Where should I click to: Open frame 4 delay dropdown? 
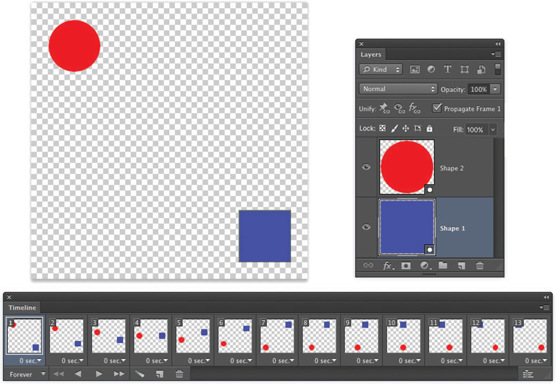tap(157, 361)
